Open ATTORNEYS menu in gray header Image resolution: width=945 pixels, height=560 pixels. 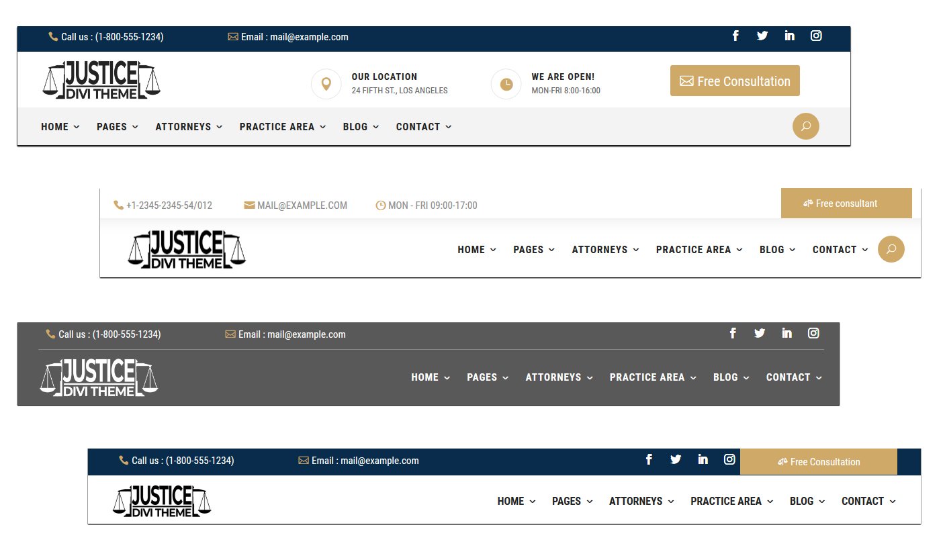(559, 377)
